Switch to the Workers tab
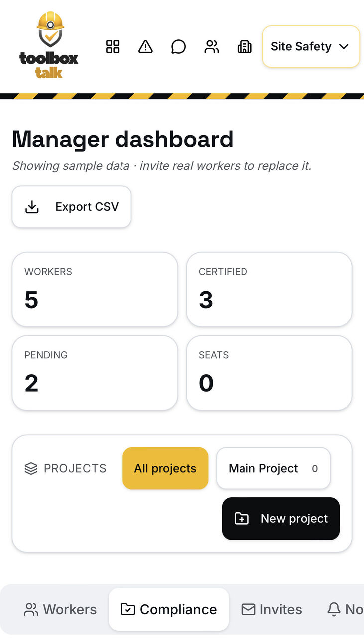The height and width of the screenshot is (638, 364). click(60, 609)
